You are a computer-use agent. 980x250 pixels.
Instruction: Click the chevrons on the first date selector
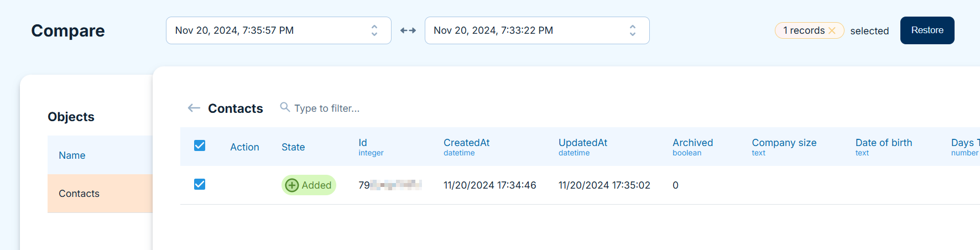coord(374,30)
